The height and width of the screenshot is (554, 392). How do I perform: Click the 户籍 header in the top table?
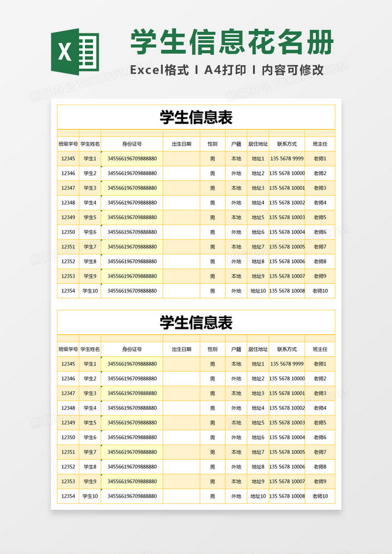(236, 144)
